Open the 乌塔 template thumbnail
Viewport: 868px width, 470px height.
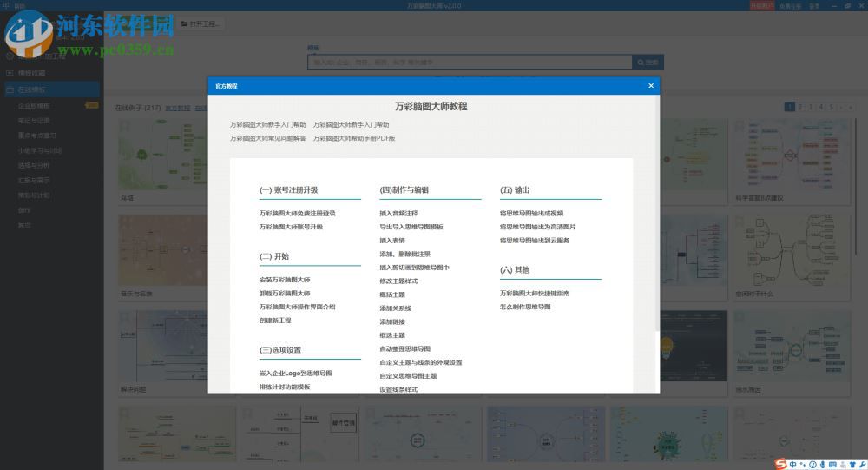coord(163,155)
